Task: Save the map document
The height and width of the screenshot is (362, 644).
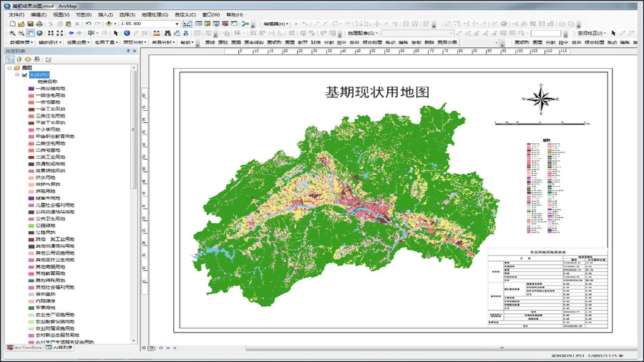Action: point(30,24)
